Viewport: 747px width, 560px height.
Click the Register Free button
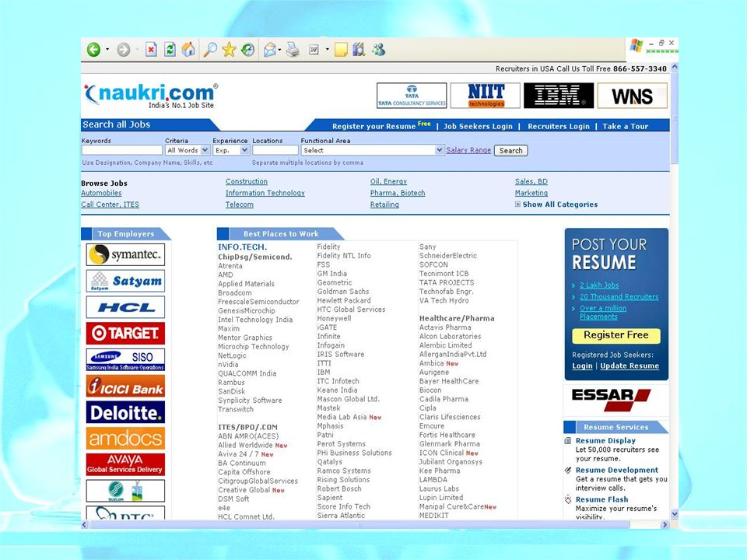click(616, 335)
